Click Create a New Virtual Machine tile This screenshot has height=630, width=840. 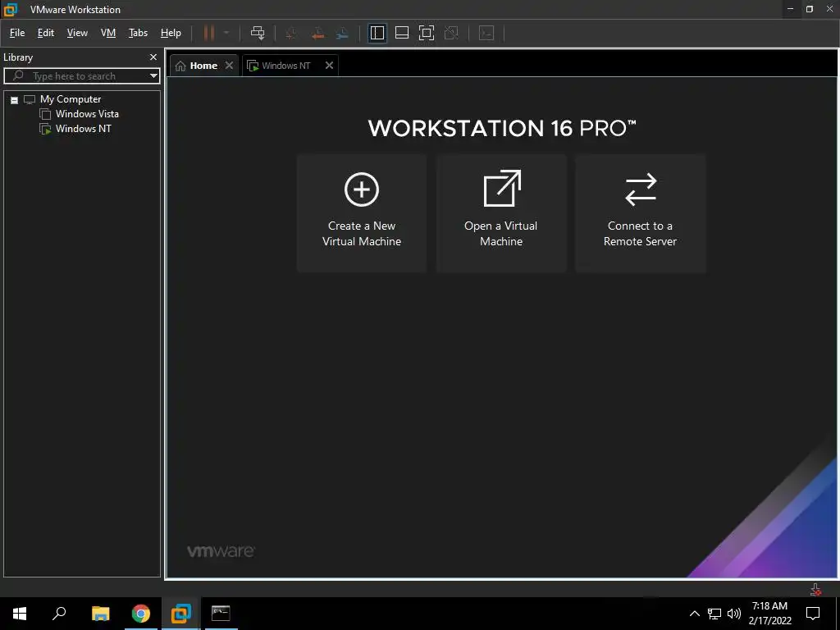point(362,213)
